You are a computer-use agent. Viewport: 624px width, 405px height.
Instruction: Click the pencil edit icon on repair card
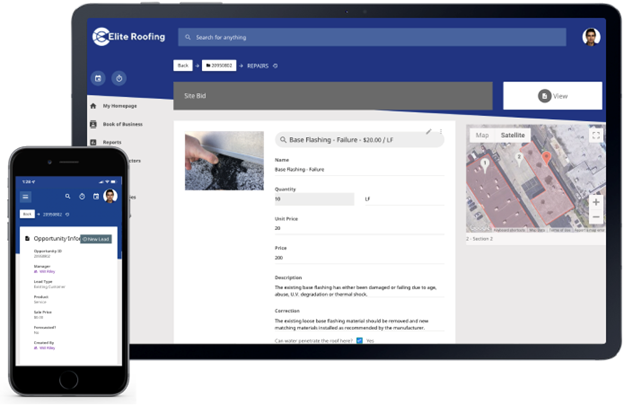[429, 131]
